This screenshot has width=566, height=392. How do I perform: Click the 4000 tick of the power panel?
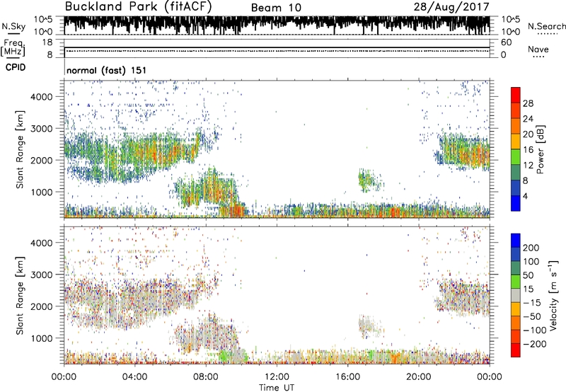(42, 97)
